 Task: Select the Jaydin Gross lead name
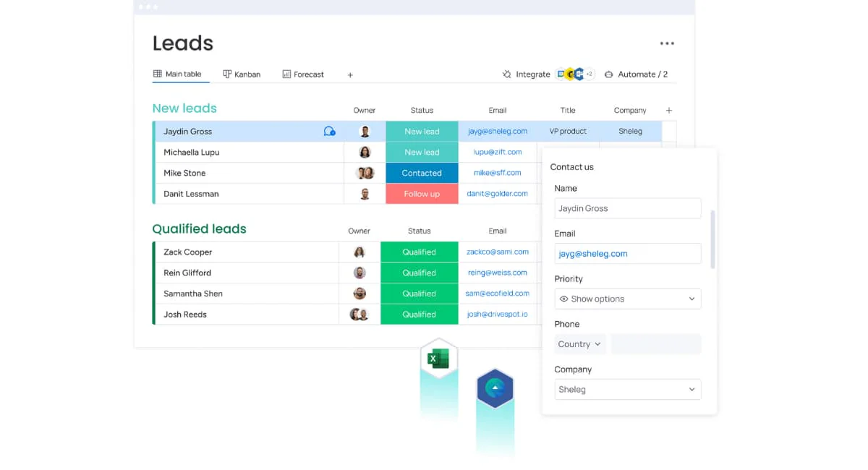coord(188,132)
